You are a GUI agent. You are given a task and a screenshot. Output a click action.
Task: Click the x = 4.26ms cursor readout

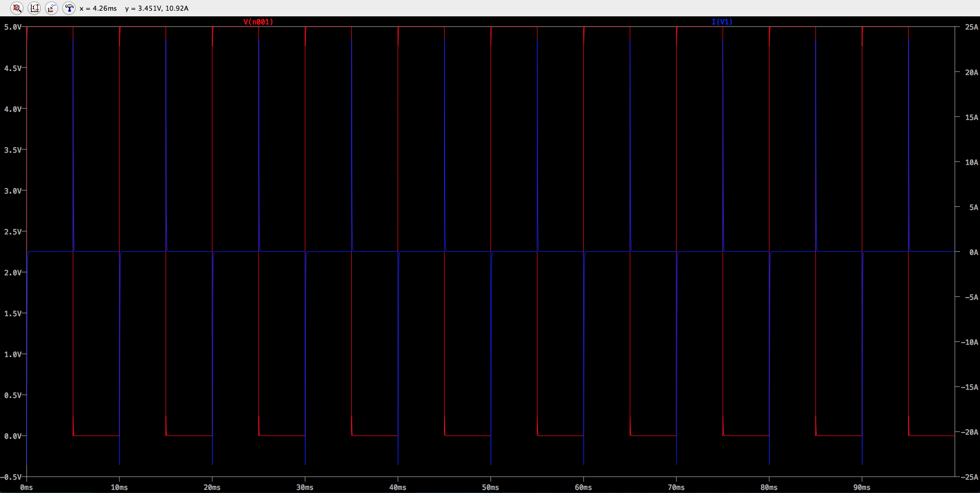[98, 9]
